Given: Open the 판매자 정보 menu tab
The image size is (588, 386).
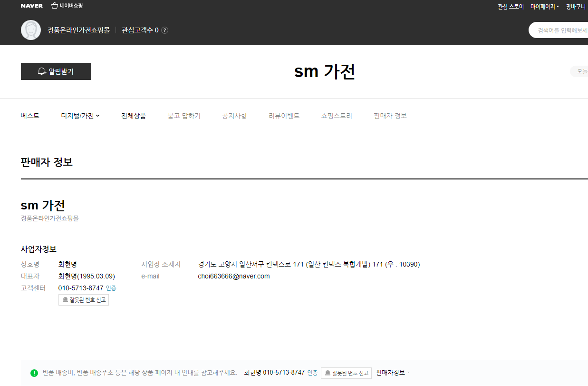Looking at the screenshot, I should (390, 116).
